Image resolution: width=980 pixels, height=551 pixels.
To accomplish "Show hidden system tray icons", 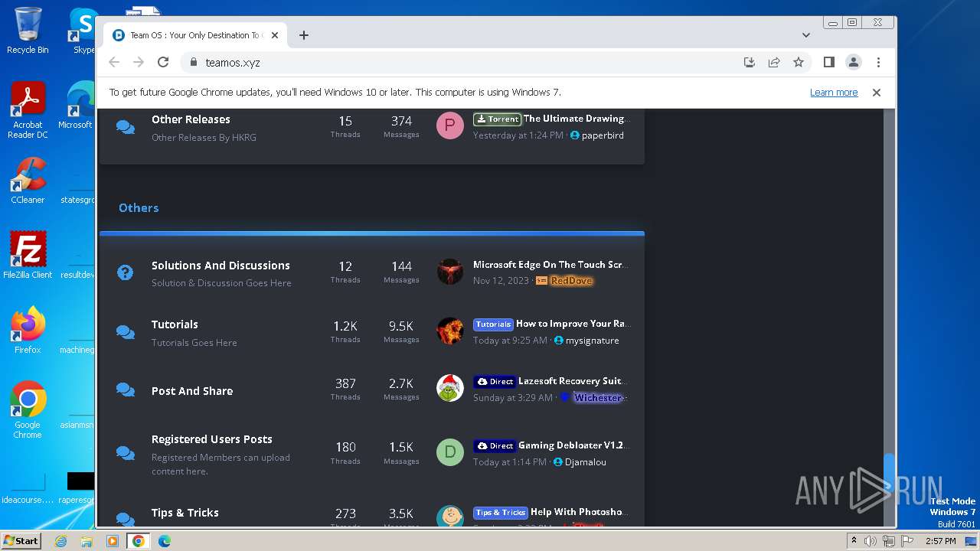I will coord(854,541).
